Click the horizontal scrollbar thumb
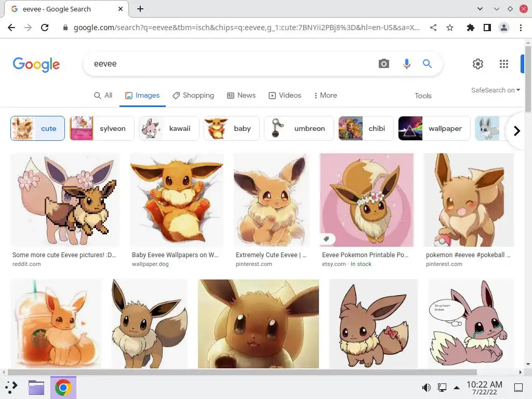The width and height of the screenshot is (532, 399). tap(242, 372)
